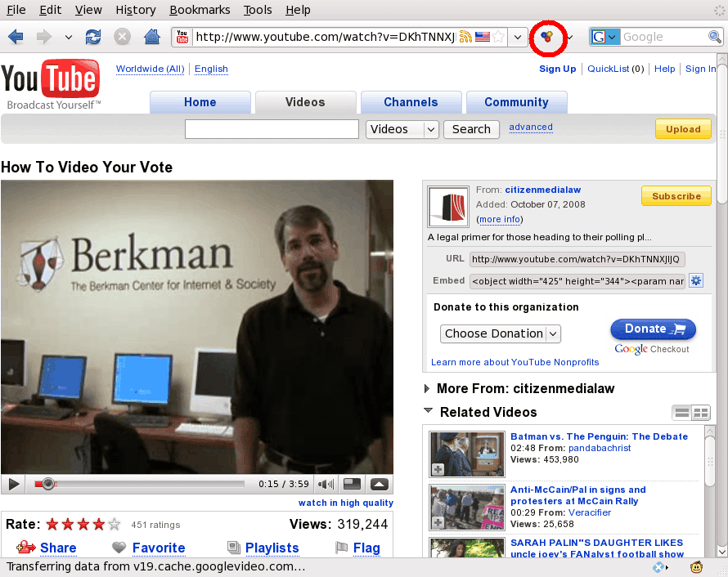The height and width of the screenshot is (577, 728).
Task: Click the YouTube logo
Action: pyautogui.click(x=51, y=83)
